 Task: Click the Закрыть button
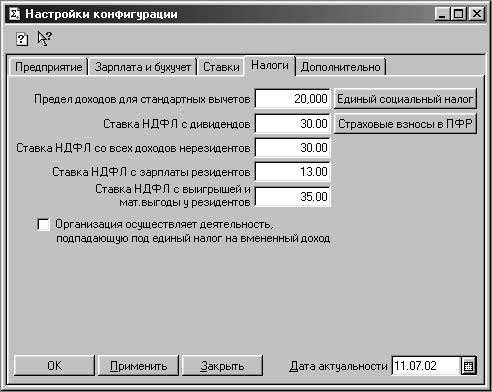click(222, 366)
